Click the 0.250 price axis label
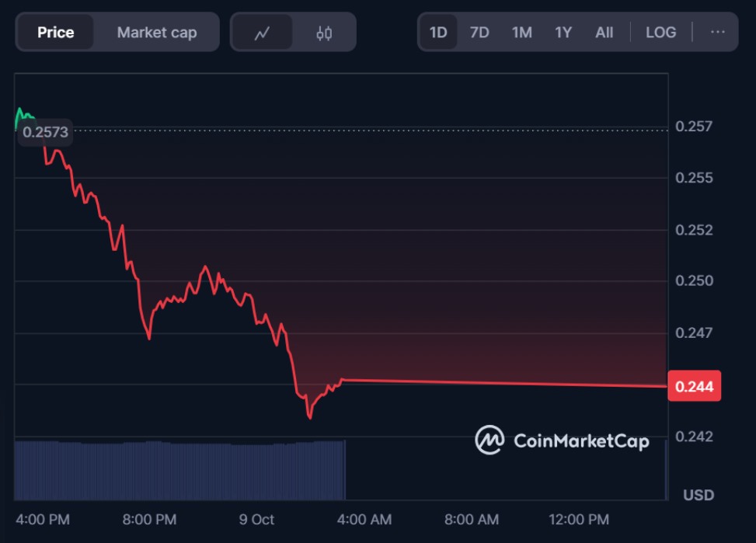The image size is (756, 543). pyautogui.click(x=692, y=280)
